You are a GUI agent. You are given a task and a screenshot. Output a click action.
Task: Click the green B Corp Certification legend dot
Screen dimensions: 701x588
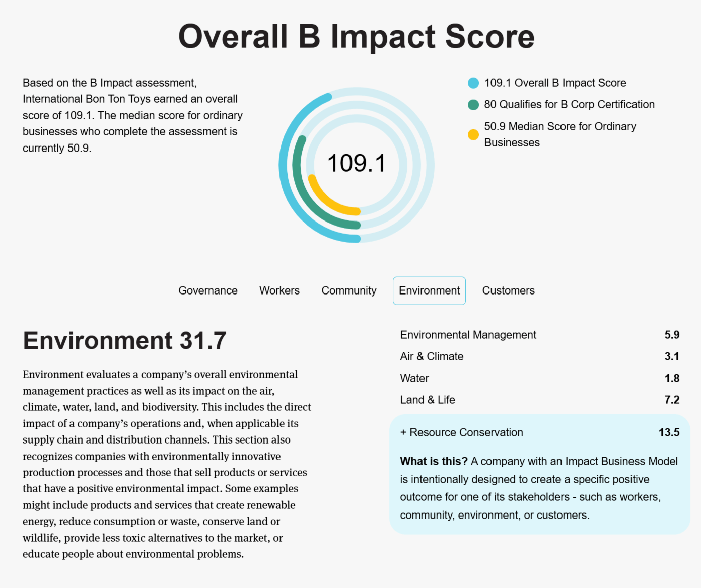click(x=473, y=105)
